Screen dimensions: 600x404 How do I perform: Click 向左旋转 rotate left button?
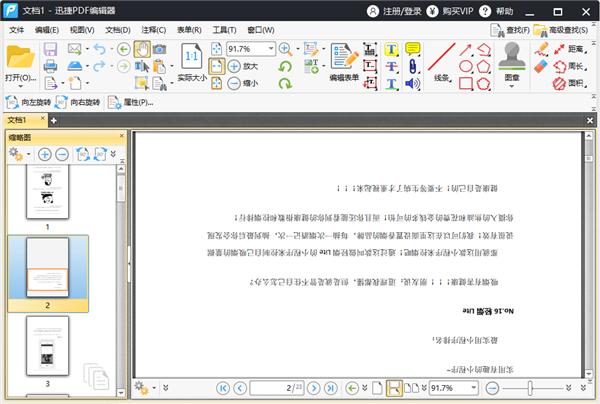28,103
